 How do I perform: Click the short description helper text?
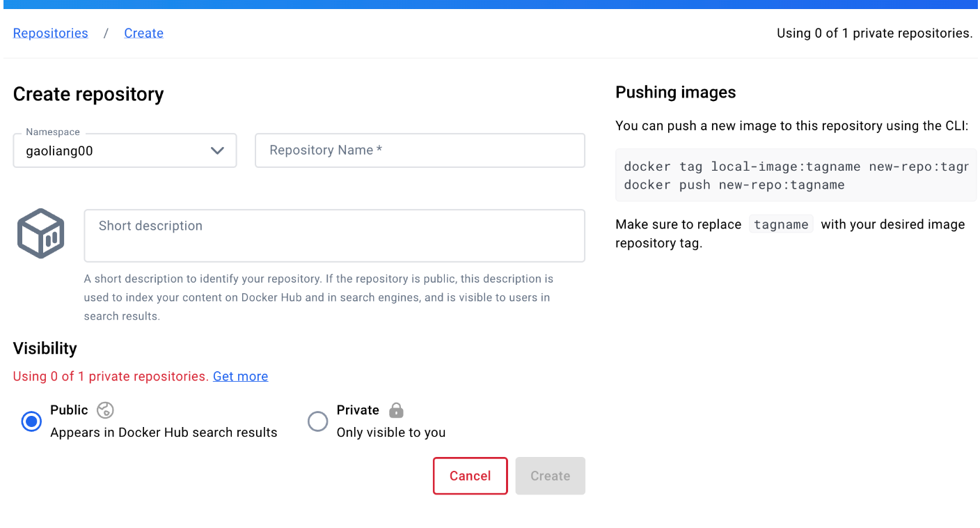(319, 297)
